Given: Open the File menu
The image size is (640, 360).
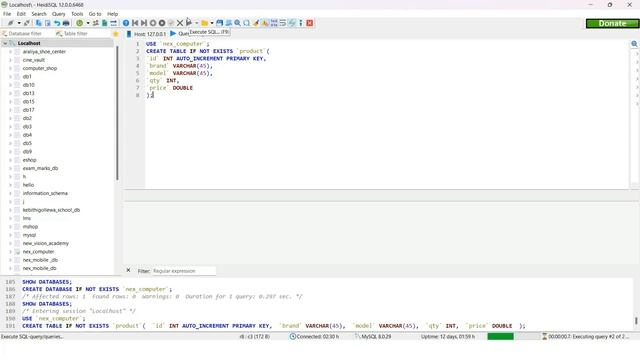Looking at the screenshot, I should (7, 14).
